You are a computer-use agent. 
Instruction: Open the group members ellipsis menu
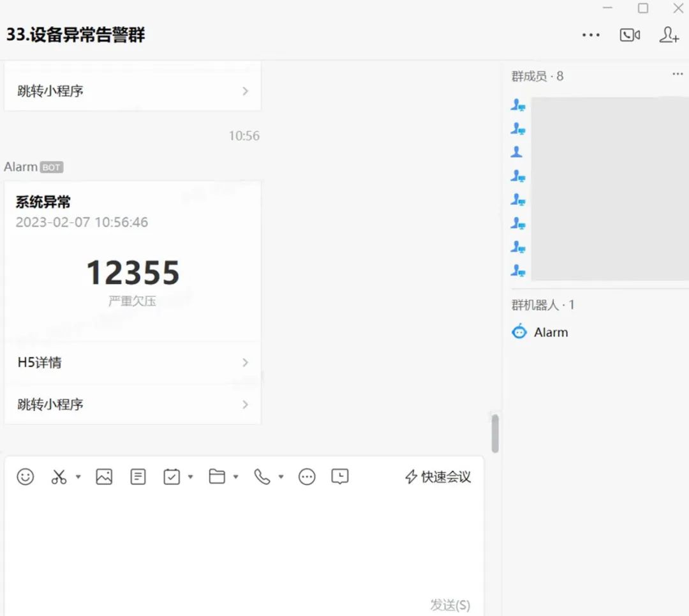pos(678,74)
